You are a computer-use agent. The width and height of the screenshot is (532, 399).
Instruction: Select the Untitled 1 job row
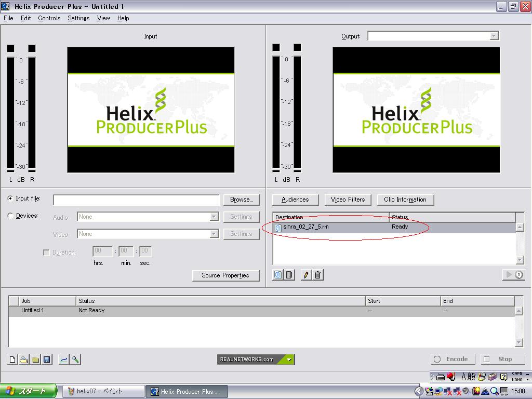pos(261,311)
